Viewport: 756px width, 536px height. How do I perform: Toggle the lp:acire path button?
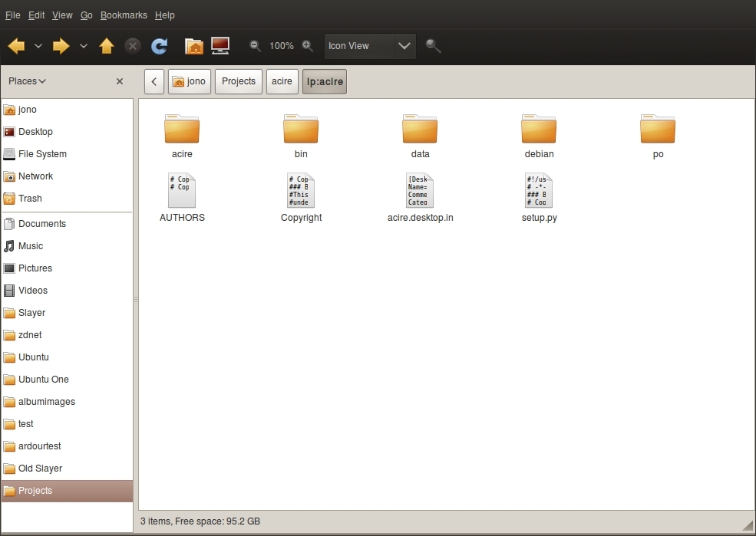click(x=325, y=81)
